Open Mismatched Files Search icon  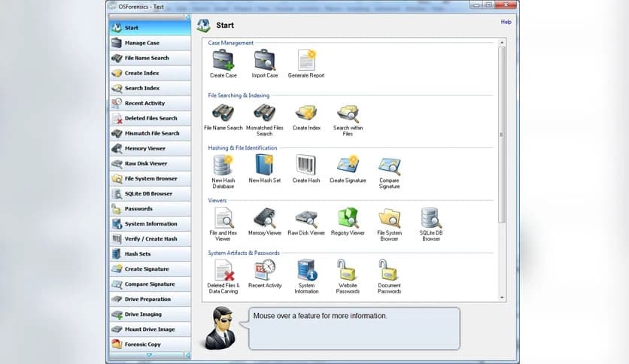[264, 113]
